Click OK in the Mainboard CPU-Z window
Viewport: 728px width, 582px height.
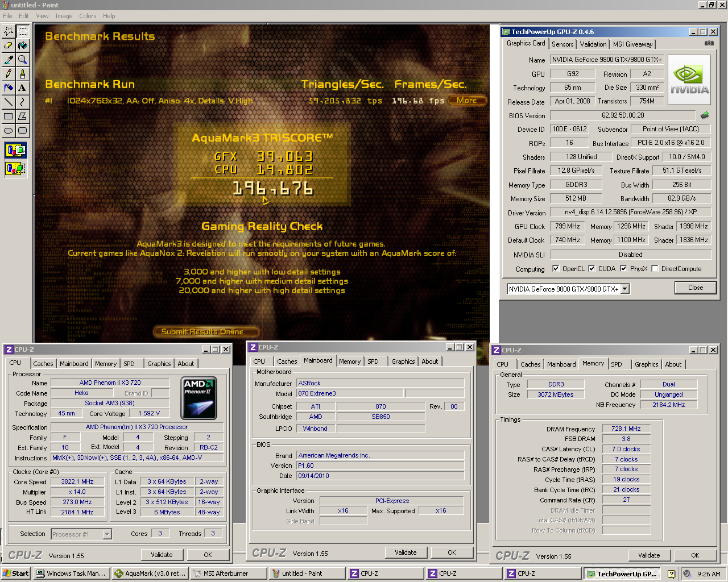point(452,552)
